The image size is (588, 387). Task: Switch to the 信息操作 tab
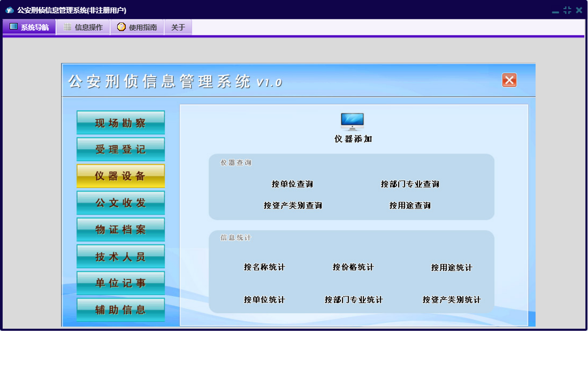click(x=83, y=27)
